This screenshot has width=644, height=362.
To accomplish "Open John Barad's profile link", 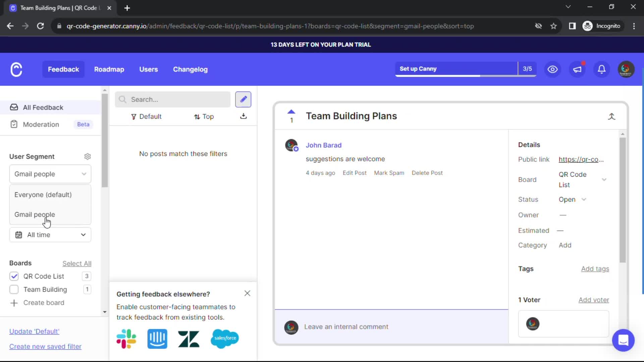I will pyautogui.click(x=323, y=145).
